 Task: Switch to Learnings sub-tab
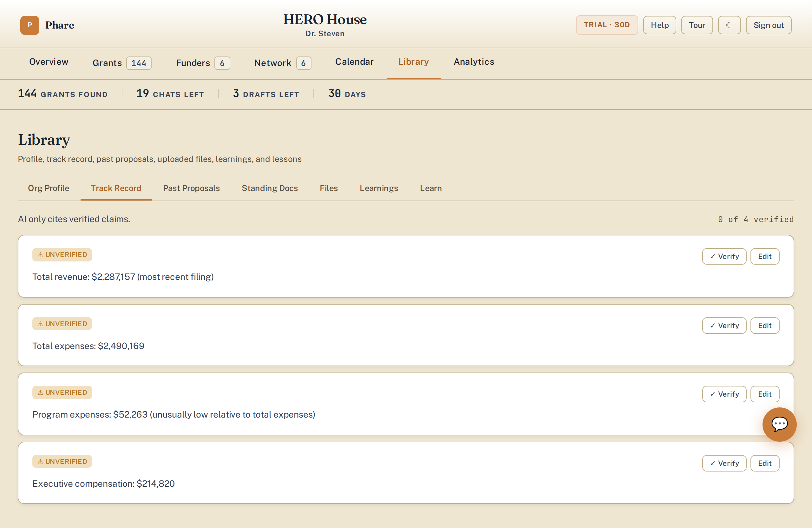379,188
